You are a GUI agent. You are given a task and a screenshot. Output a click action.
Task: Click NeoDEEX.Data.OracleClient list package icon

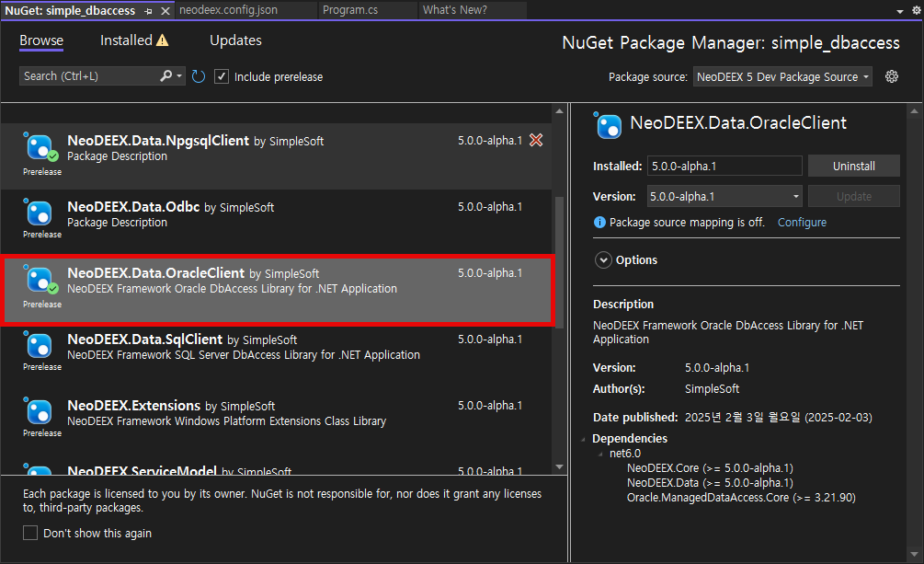point(40,280)
